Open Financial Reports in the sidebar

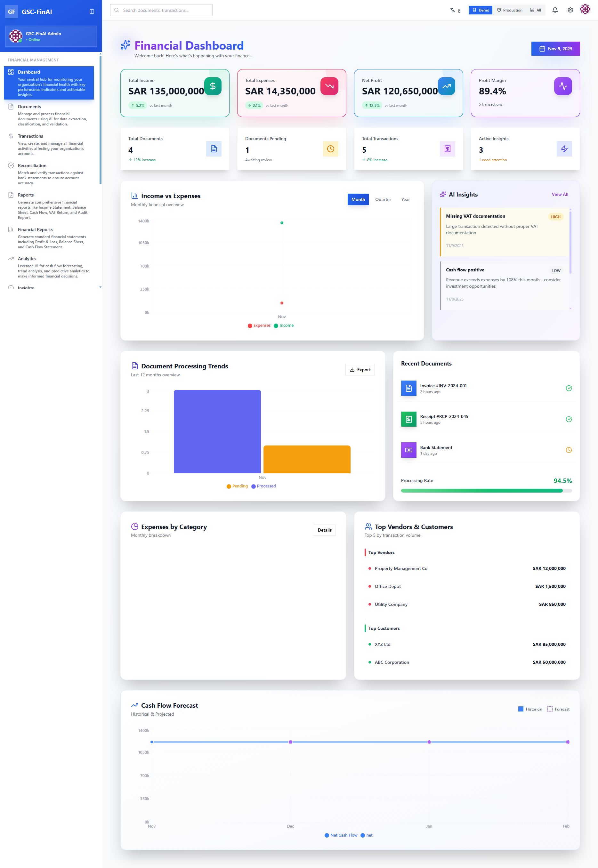coord(49,238)
